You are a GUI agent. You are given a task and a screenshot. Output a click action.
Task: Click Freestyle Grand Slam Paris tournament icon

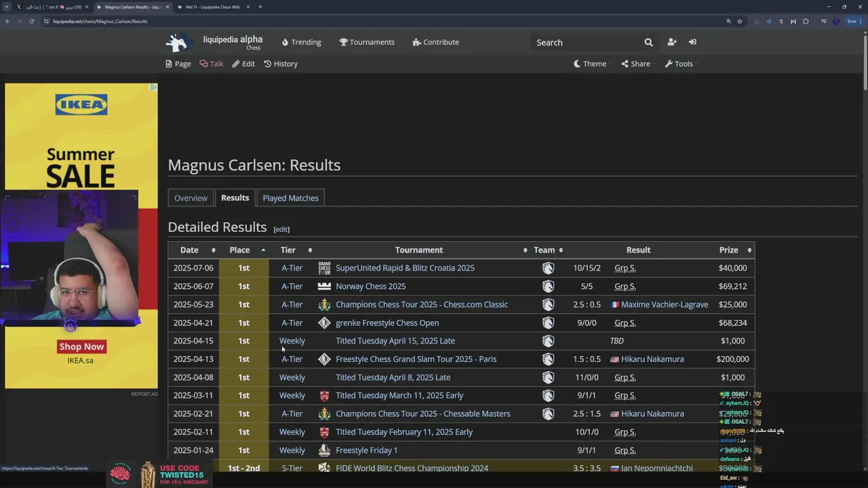click(x=324, y=359)
